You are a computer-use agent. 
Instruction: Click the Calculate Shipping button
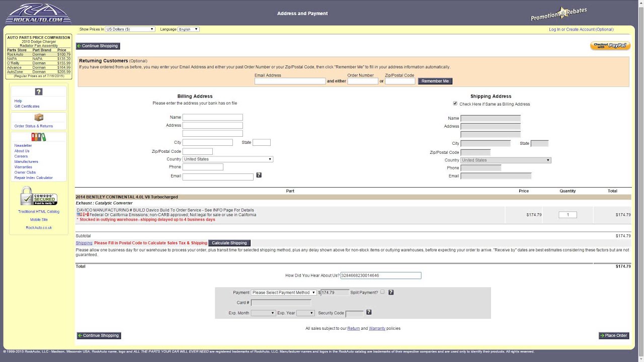[x=229, y=243]
